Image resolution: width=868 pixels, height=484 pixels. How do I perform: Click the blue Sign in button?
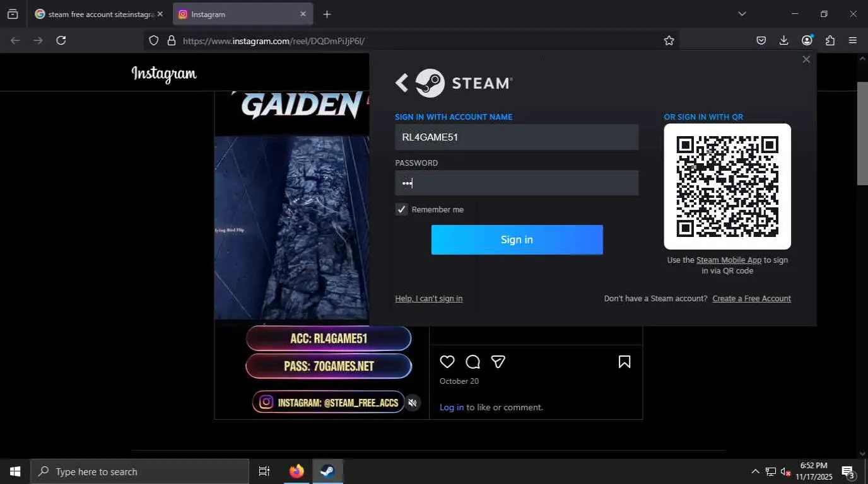click(x=517, y=239)
